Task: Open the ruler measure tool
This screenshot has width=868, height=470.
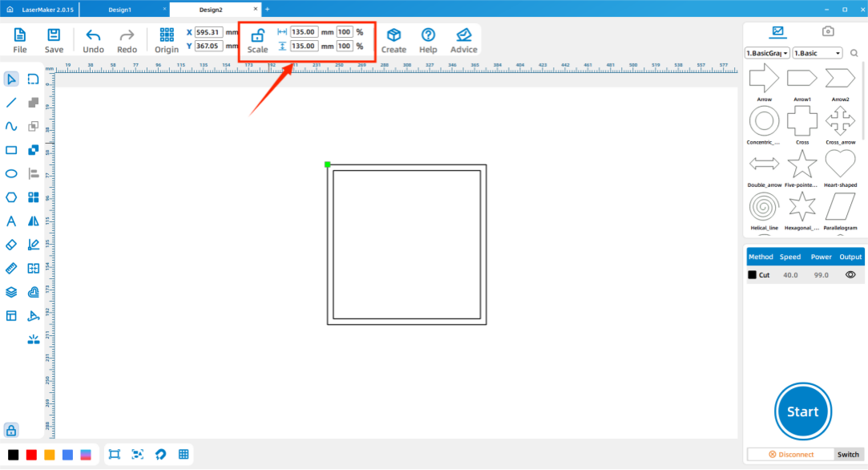Action: click(11, 268)
